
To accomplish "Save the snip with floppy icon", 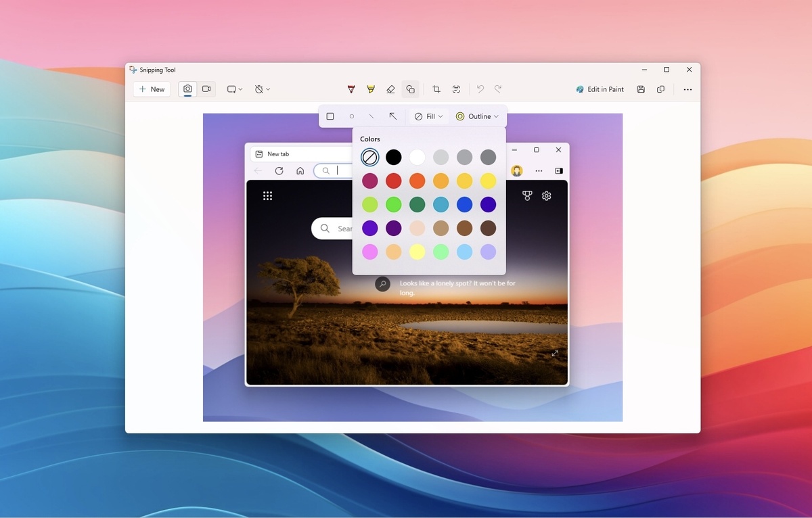I will (641, 89).
